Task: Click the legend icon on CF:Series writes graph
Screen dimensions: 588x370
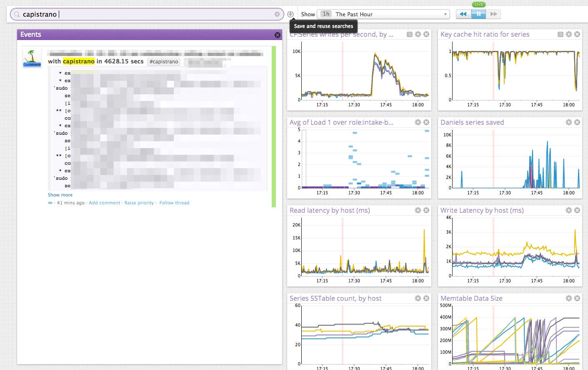Action: 409,34
